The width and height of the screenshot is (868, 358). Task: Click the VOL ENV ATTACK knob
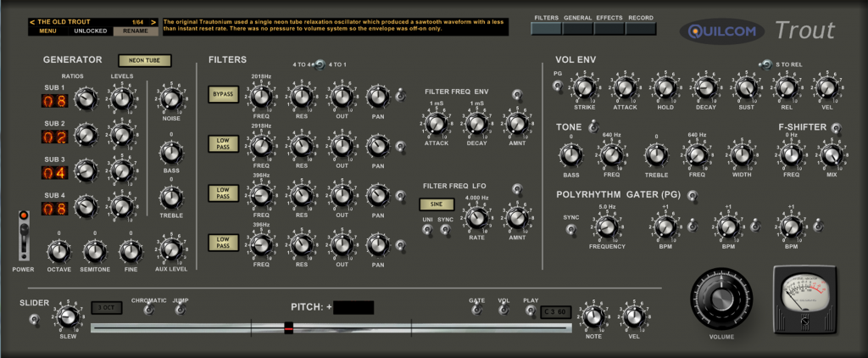pos(623,87)
